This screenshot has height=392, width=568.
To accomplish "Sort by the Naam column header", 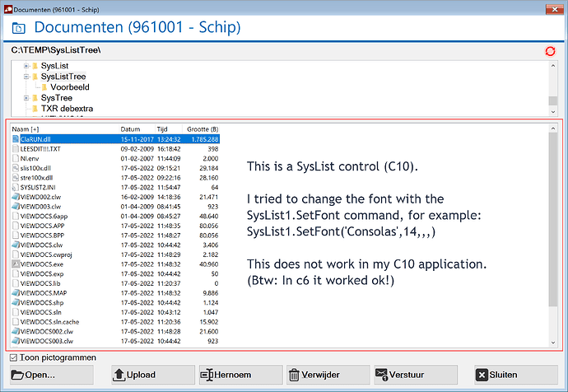I will coord(65,129).
